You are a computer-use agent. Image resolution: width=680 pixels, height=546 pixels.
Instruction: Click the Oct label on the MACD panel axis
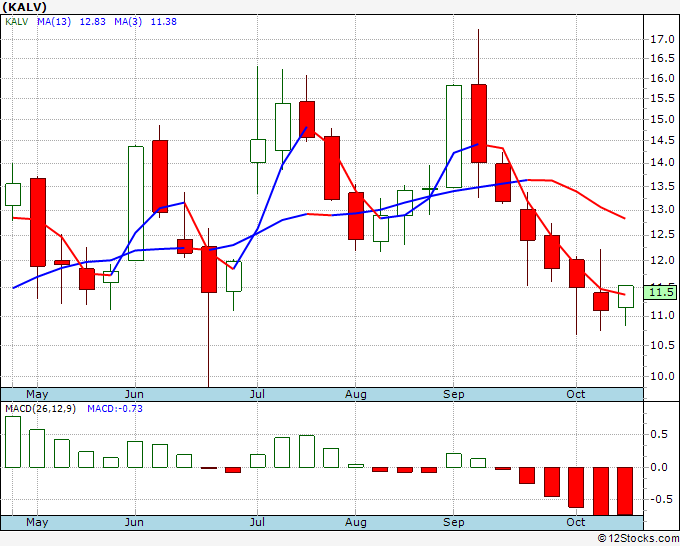[575, 523]
